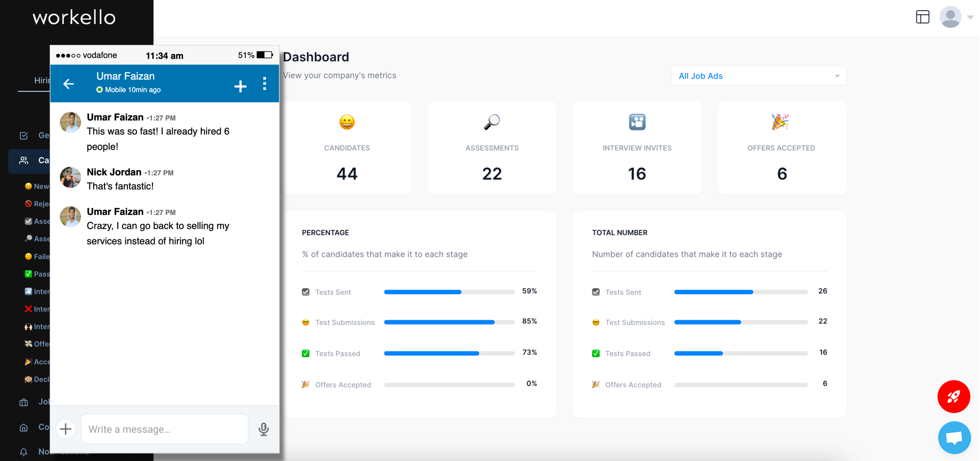Select the Rejected candidates sidebar filter
The image size is (980, 461).
tap(37, 203)
